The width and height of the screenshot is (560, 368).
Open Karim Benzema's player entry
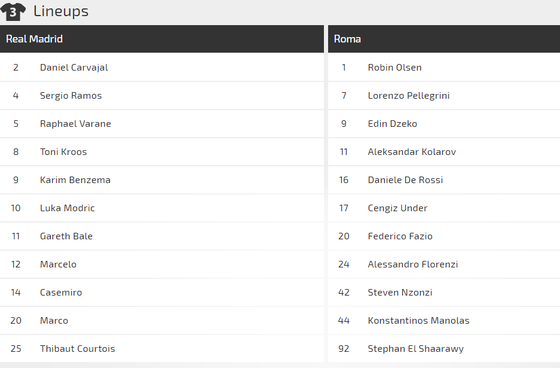75,180
